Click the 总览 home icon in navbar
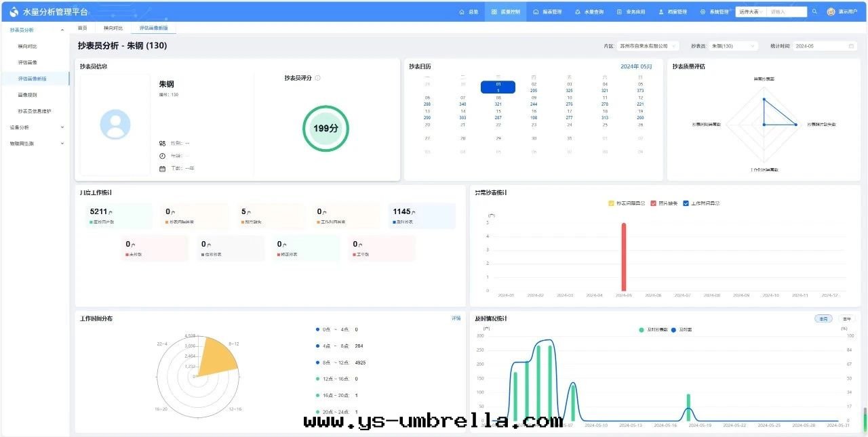The width and height of the screenshot is (868, 437). click(469, 12)
